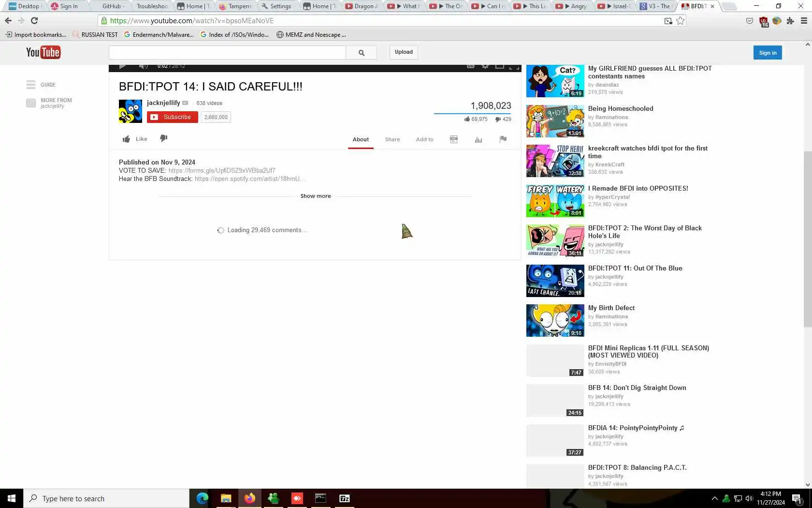812x508 pixels.
Task: Bookmark this page with star icon
Action: point(681,21)
